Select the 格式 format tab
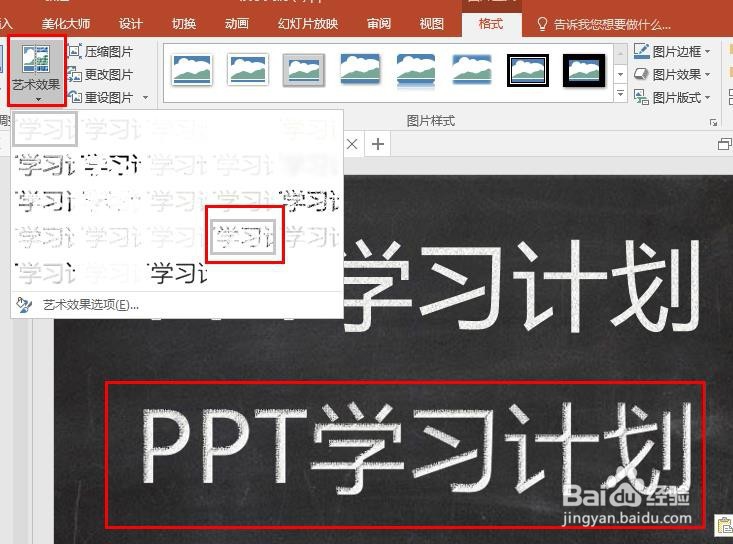733x544 pixels. click(x=491, y=23)
